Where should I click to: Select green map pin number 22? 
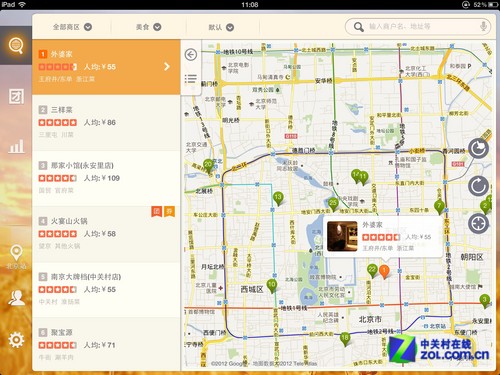372,271
